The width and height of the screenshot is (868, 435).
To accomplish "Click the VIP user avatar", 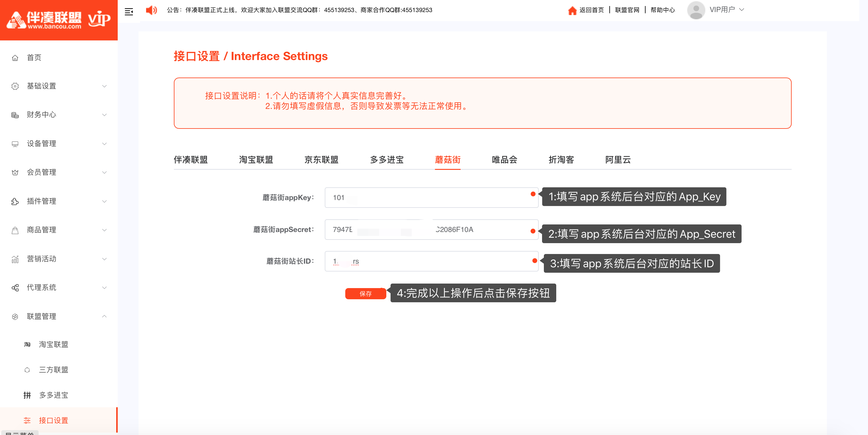I will (x=696, y=10).
